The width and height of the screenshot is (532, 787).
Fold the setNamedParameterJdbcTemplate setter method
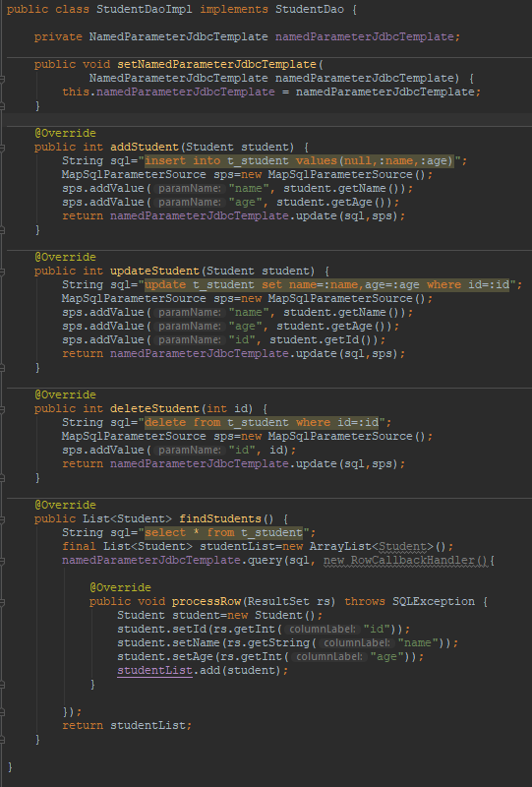(x=2, y=79)
